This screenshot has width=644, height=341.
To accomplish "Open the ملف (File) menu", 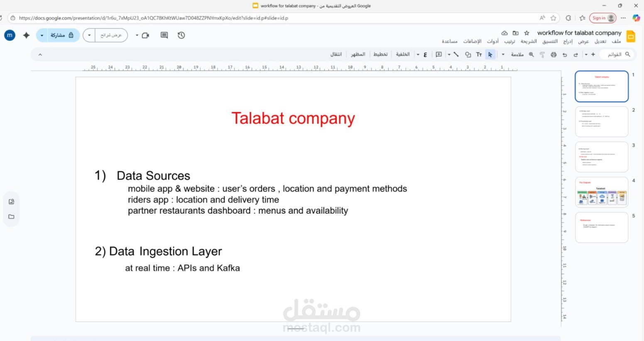I will (617, 41).
